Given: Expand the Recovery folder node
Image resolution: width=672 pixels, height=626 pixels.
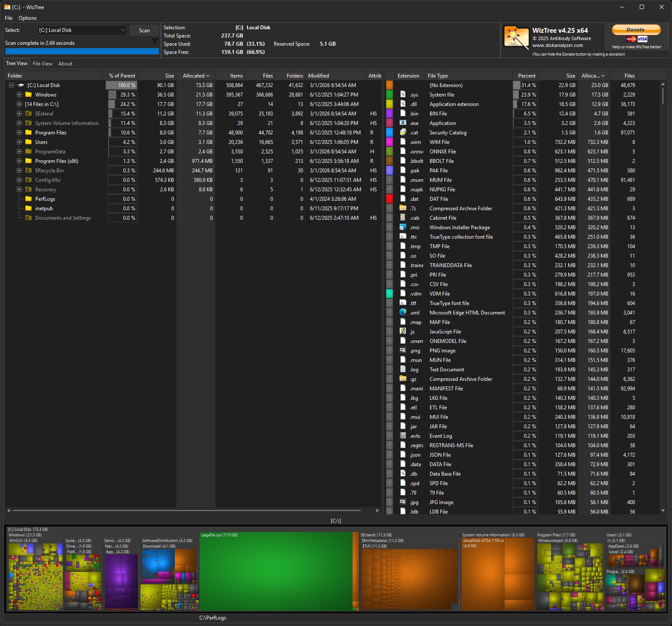Looking at the screenshot, I should tap(19, 190).
